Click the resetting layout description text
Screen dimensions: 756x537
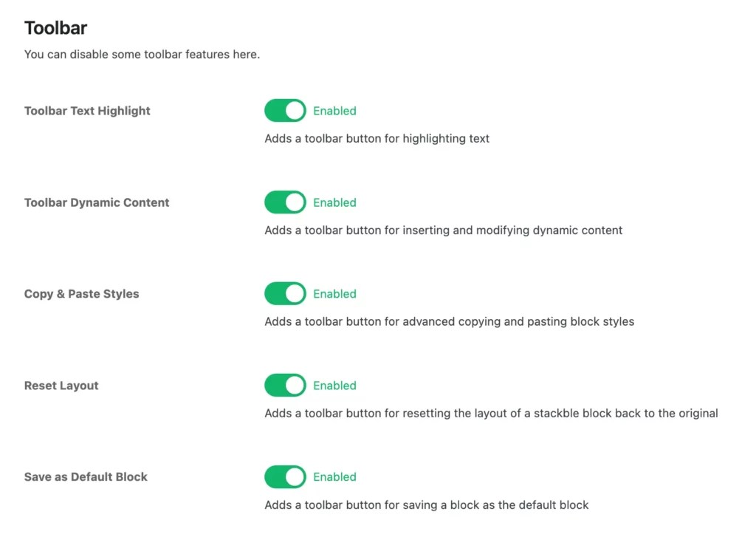(x=491, y=413)
